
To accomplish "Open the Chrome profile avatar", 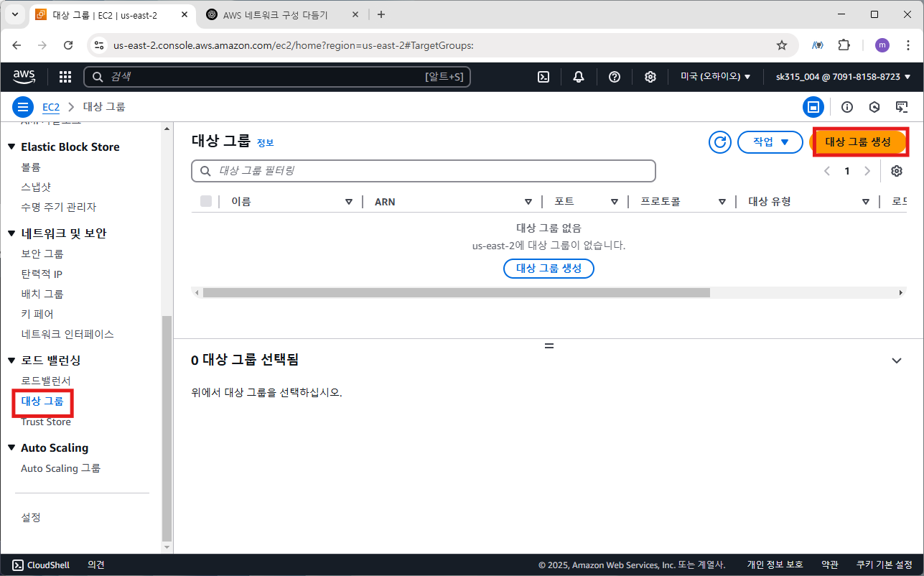I will coord(882,45).
